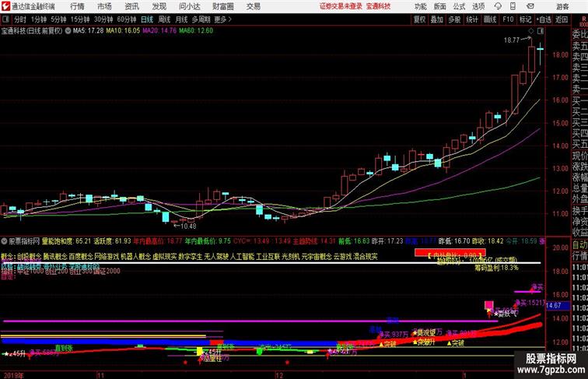Click the 宝通科技(日线 前复权) chart title
The image size is (588, 379).
(32, 31)
